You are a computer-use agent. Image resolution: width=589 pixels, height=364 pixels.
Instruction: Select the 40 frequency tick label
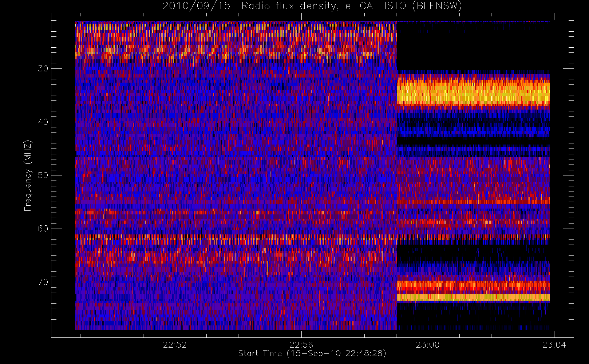(43, 122)
